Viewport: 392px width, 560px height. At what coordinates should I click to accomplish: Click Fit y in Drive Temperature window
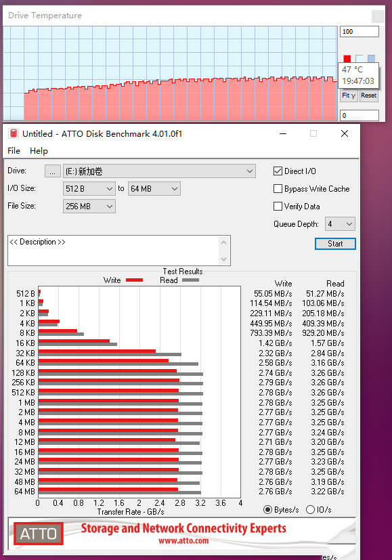(349, 95)
